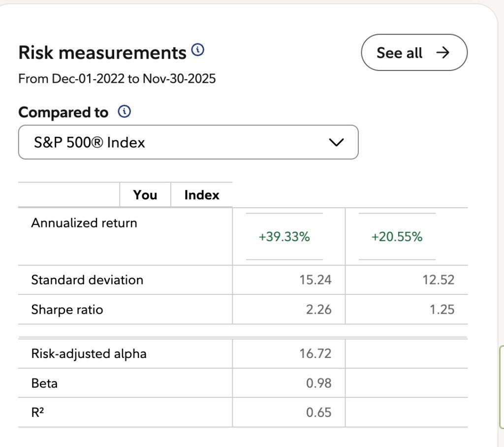Select the You column header

pos(145,195)
